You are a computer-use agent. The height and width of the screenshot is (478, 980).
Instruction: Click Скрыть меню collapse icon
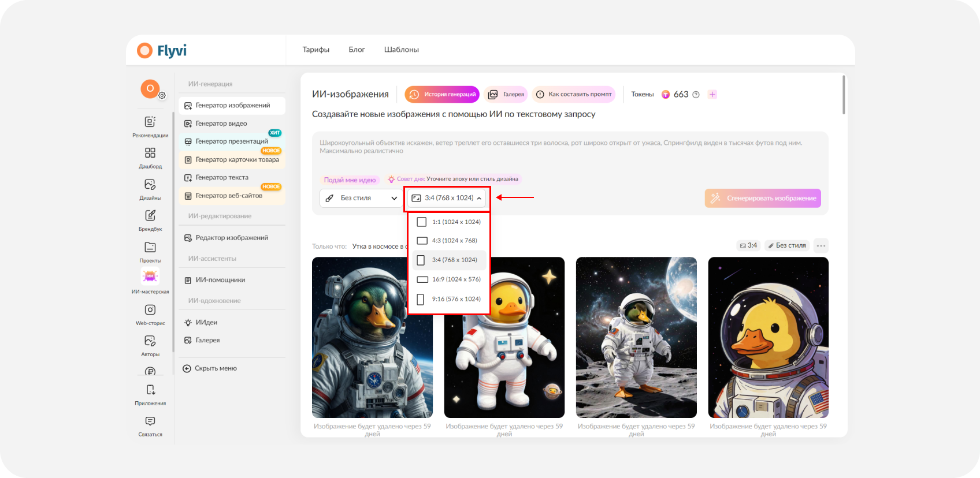tap(187, 368)
